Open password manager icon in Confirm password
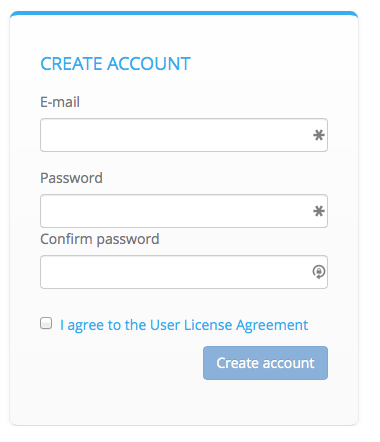Viewport: 380px width, 442px height. (319, 272)
